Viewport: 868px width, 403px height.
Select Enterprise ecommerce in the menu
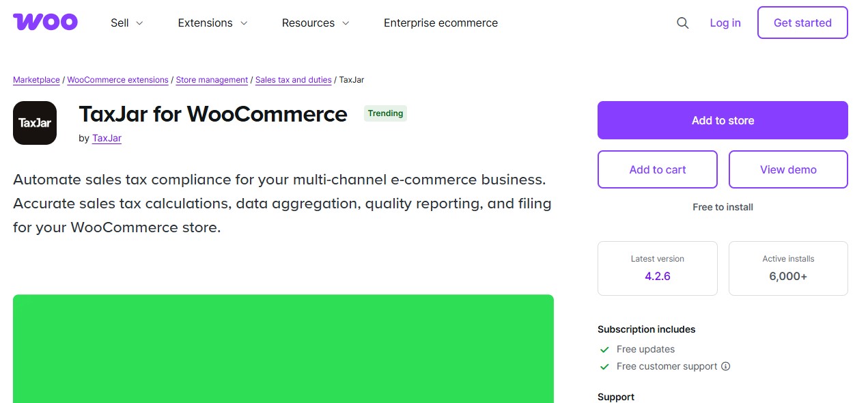tap(440, 23)
